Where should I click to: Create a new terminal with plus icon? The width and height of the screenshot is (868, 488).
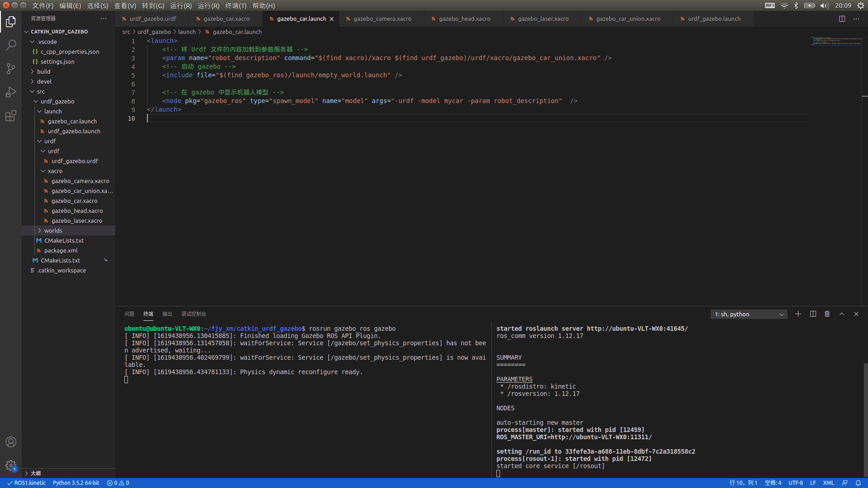pos(798,314)
